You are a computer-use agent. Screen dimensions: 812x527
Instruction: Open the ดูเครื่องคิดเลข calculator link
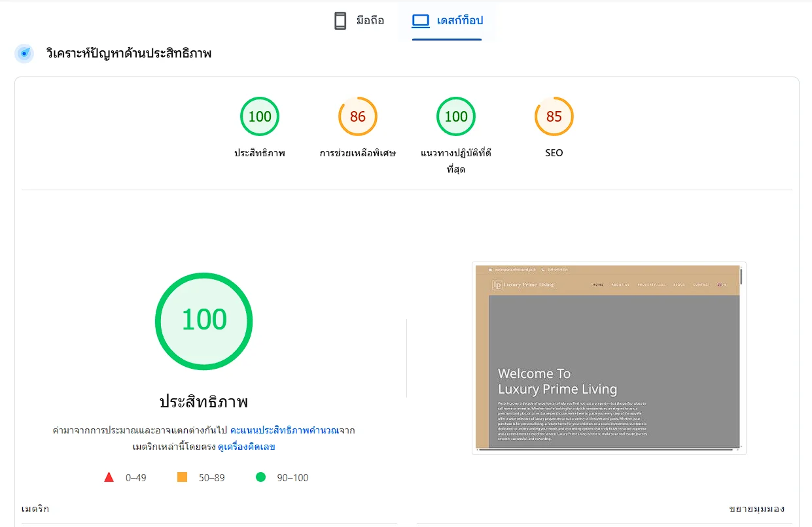tap(247, 447)
